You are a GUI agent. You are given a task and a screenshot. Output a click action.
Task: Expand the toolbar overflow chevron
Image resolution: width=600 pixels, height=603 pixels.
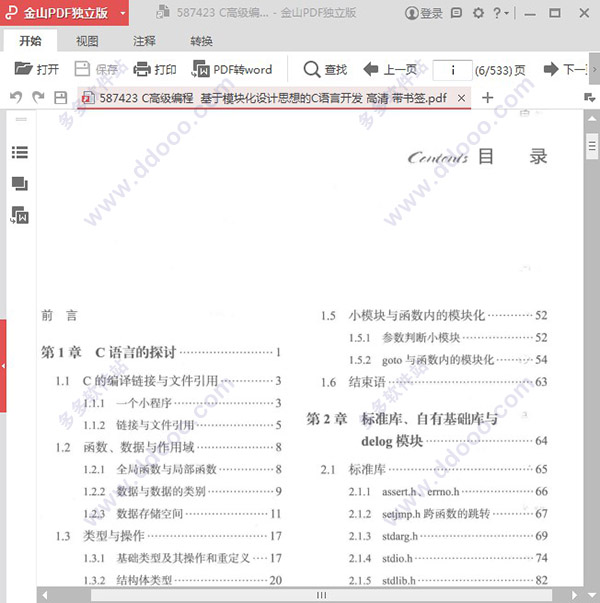(594, 70)
